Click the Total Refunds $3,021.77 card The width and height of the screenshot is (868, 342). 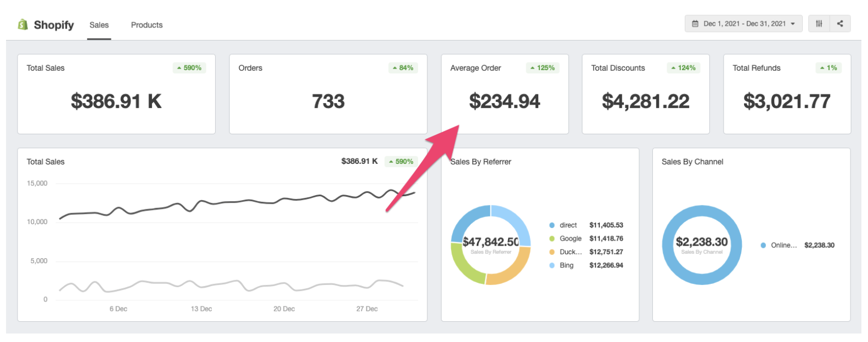(x=787, y=94)
